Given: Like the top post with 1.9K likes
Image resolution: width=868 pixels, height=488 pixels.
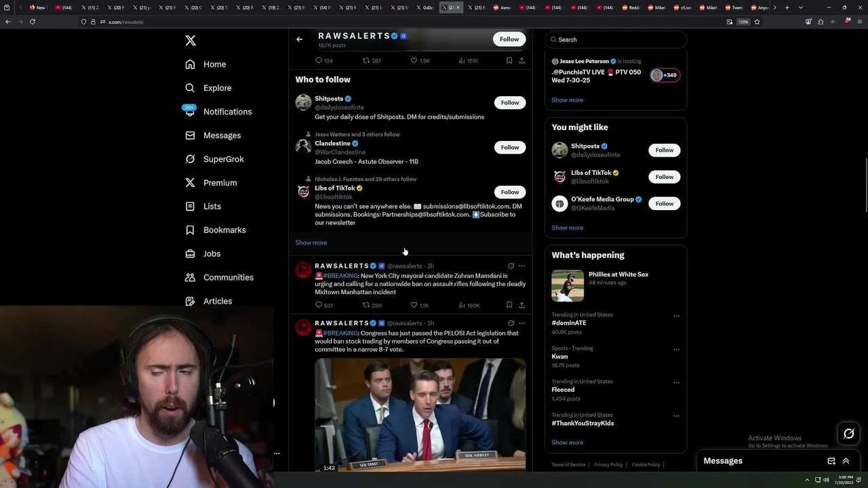Looking at the screenshot, I should click(414, 60).
